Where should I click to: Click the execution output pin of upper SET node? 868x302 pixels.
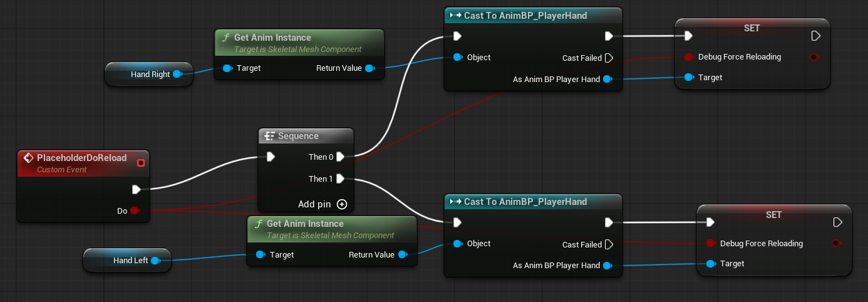click(x=815, y=36)
